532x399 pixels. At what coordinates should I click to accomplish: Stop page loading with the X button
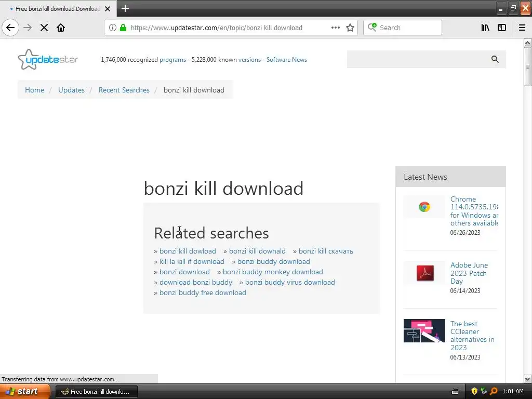pyautogui.click(x=44, y=28)
